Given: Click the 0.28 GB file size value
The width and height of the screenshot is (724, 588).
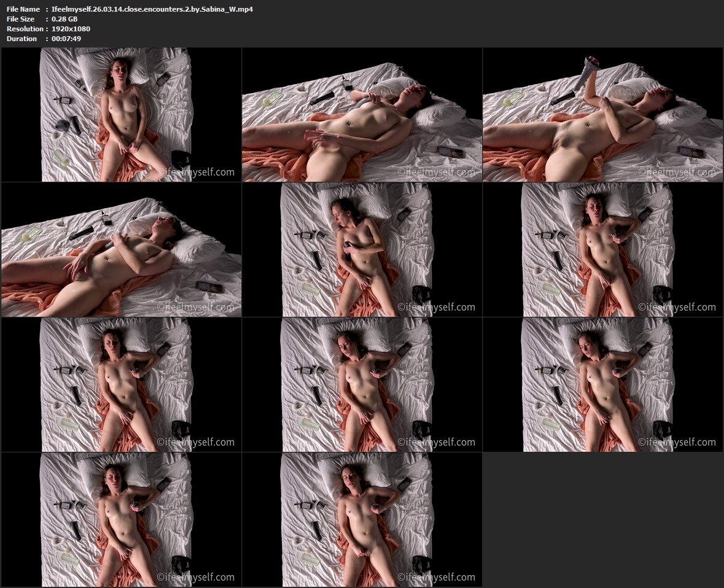Looking at the screenshot, I should (64, 19).
